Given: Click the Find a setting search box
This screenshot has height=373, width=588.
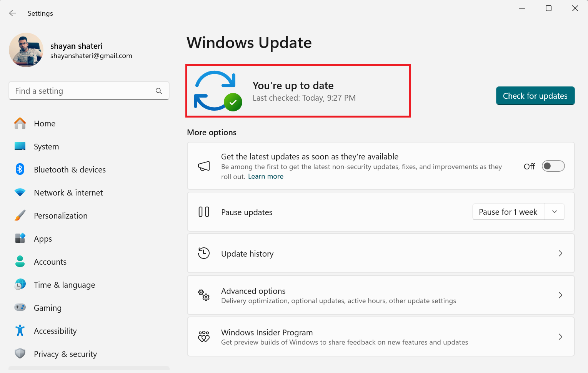Looking at the screenshot, I should click(89, 91).
